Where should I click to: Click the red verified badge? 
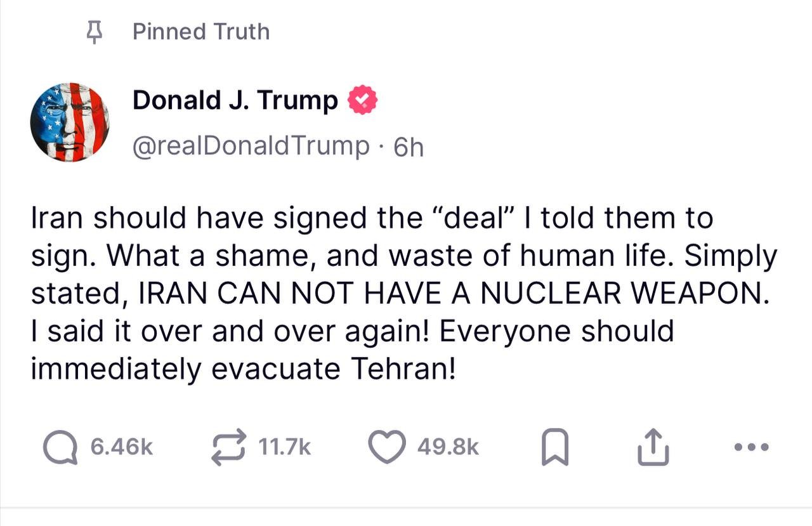coord(362,101)
